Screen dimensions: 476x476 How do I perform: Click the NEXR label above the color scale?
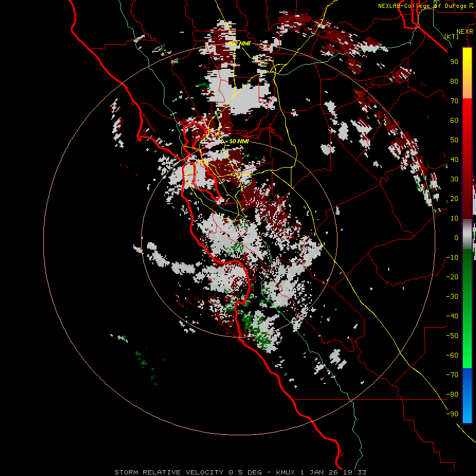pyautogui.click(x=465, y=32)
